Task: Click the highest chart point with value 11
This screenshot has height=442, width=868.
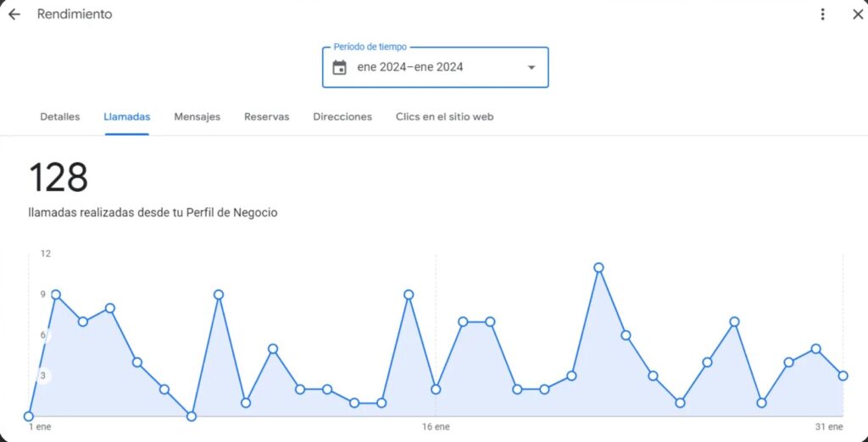Action: [598, 267]
